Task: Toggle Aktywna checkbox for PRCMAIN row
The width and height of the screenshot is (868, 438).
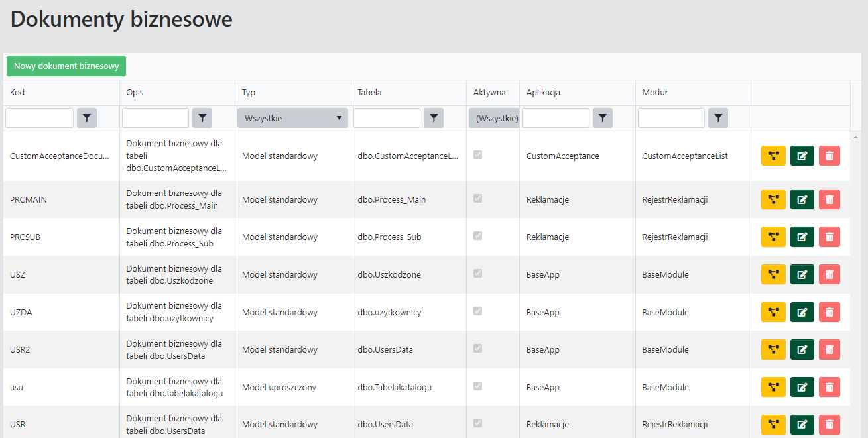Action: click(x=477, y=199)
